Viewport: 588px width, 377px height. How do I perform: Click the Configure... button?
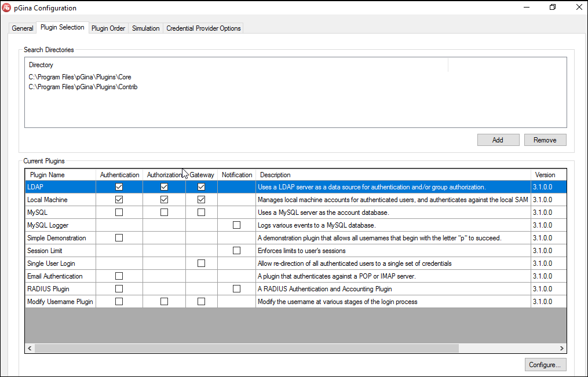click(545, 365)
